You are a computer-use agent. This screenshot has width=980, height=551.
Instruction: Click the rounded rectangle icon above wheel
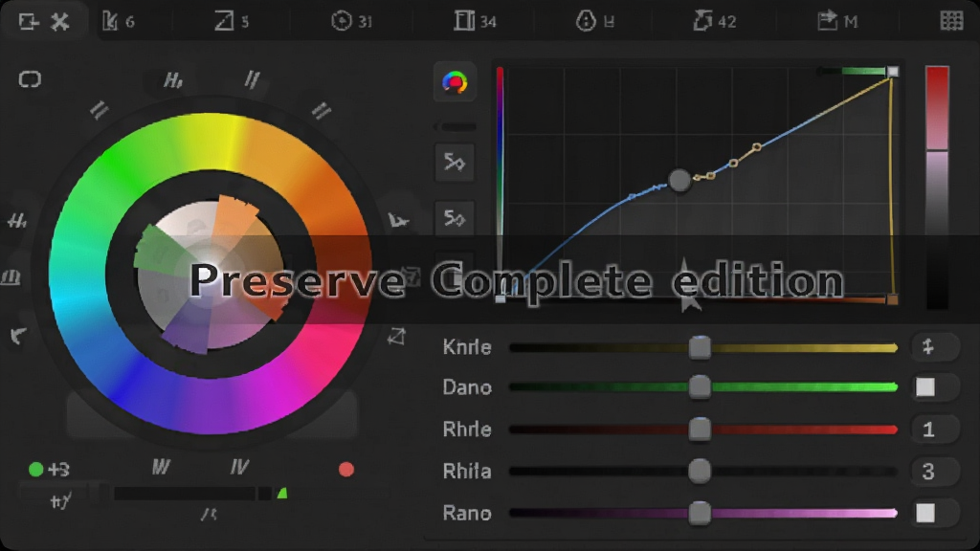(x=30, y=79)
